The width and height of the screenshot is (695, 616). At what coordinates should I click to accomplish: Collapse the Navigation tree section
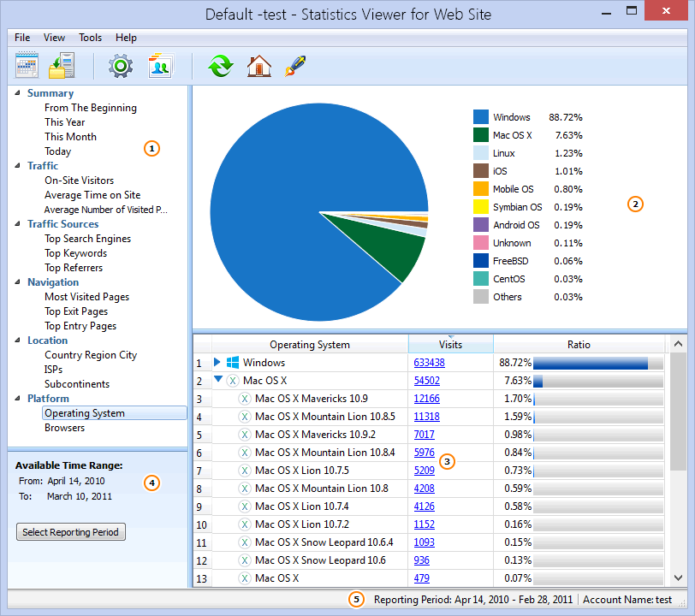point(18,282)
